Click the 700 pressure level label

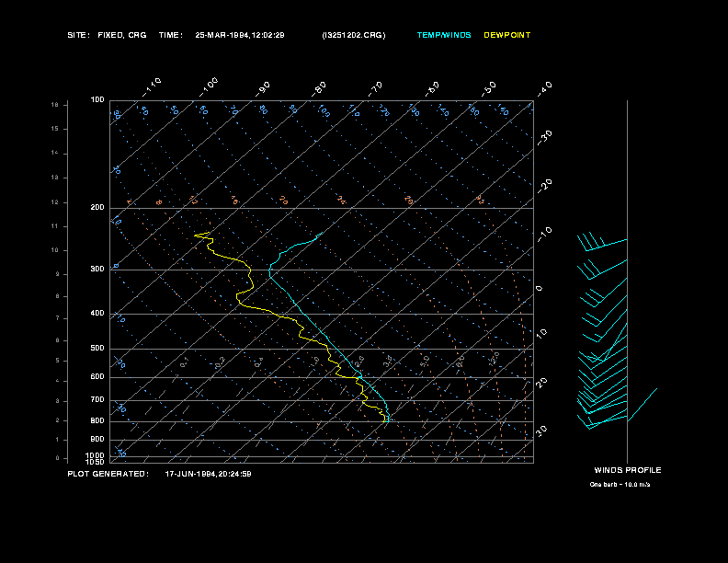97,400
